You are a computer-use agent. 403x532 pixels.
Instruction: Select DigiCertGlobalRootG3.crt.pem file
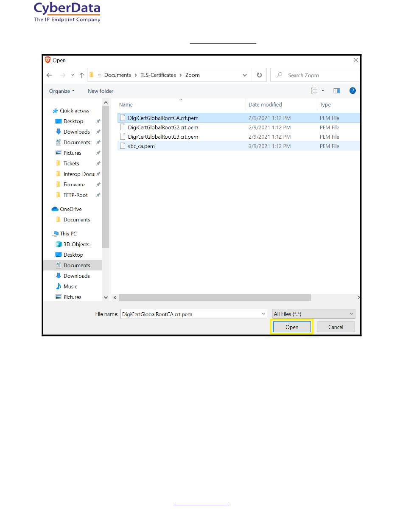pos(238,137)
